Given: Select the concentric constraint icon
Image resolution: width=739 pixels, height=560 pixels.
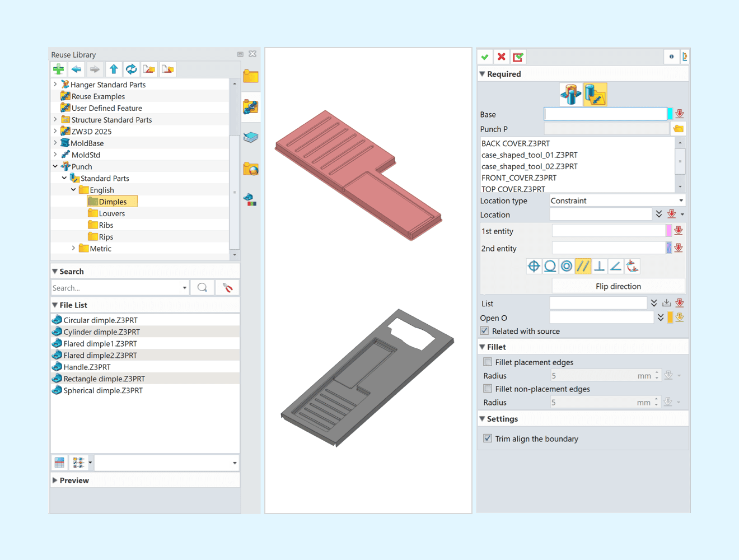Looking at the screenshot, I should pos(567,267).
